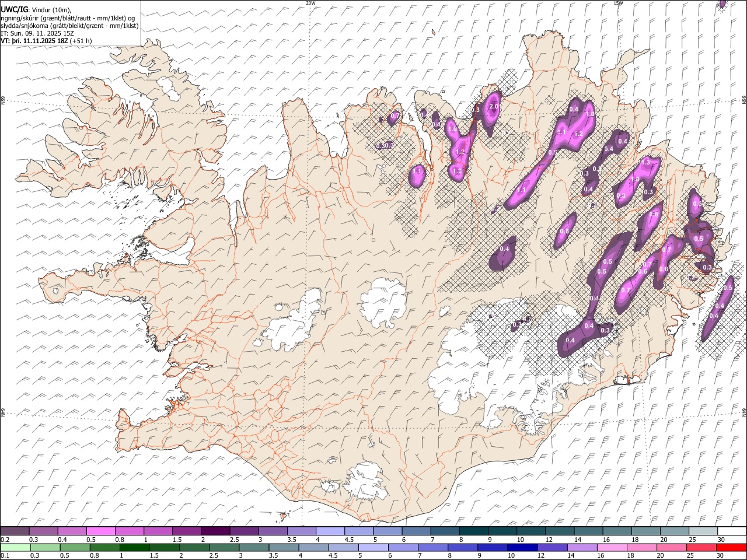Click the white upper swatch after the 30 label
Viewport: 747px width, 560px height.
coord(731,531)
